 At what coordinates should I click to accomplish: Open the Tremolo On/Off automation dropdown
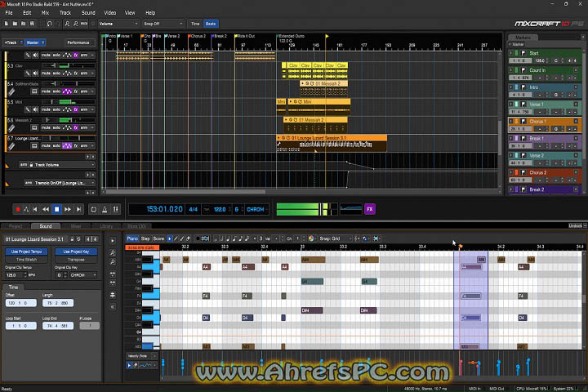63,183
